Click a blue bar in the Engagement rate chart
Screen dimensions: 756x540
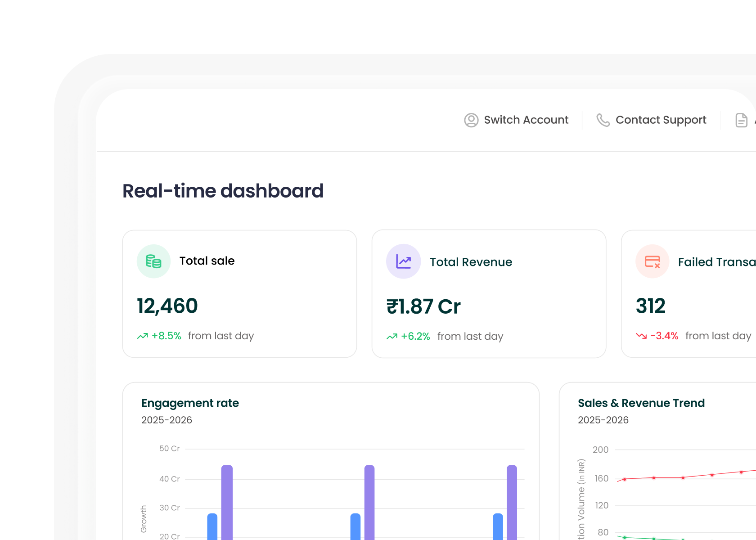tap(211, 526)
